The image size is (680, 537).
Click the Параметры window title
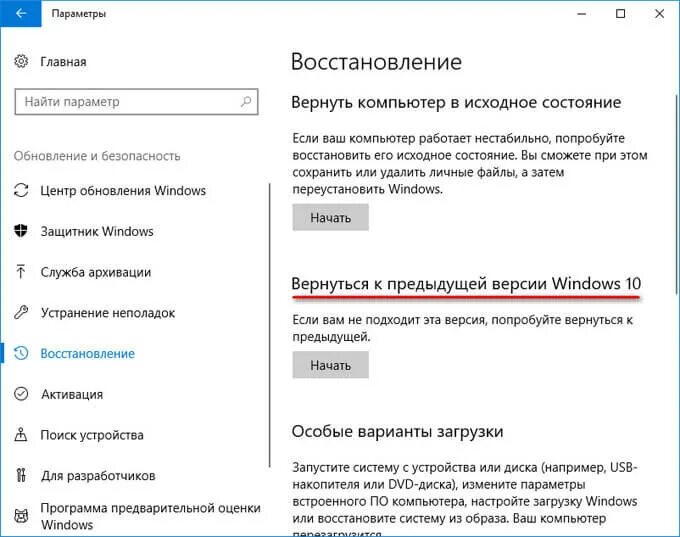[78, 14]
